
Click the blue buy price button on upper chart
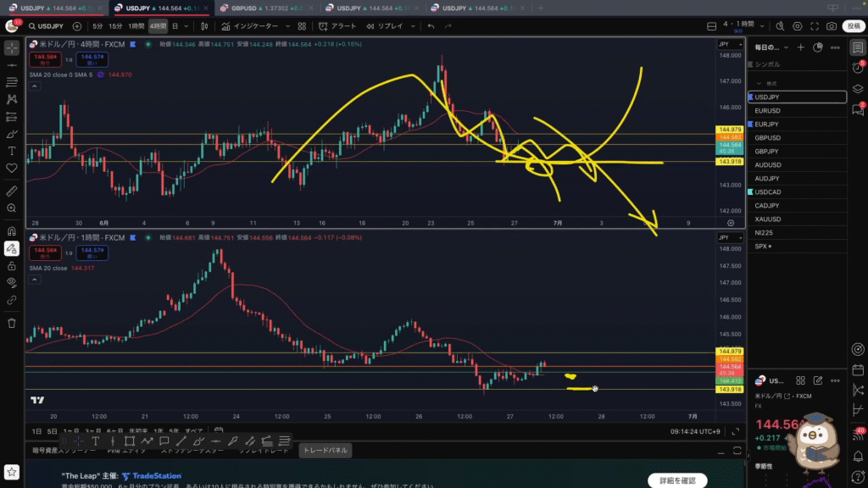(x=92, y=59)
